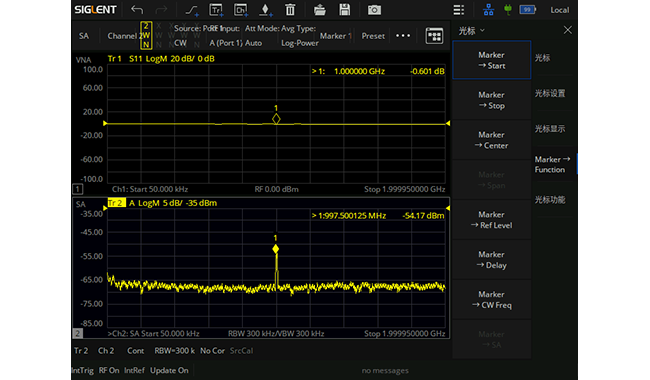Click the save floppy disk icon
The width and height of the screenshot is (650, 380).
point(344,10)
